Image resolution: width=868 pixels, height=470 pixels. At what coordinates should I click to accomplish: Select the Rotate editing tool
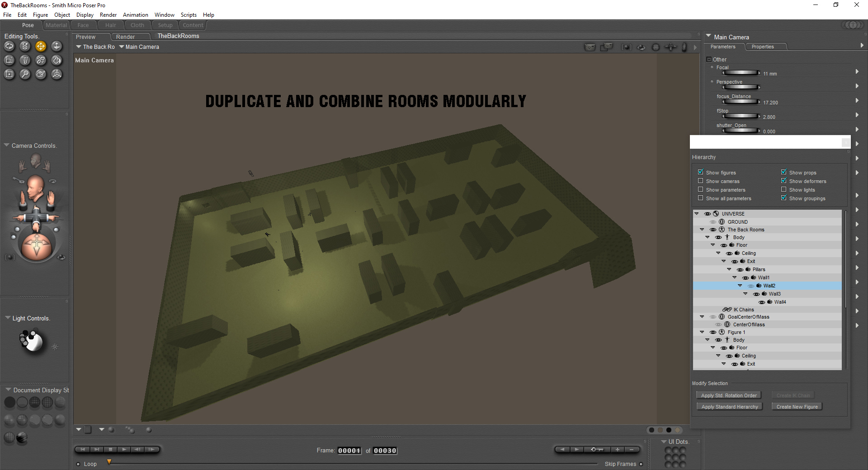click(9, 46)
